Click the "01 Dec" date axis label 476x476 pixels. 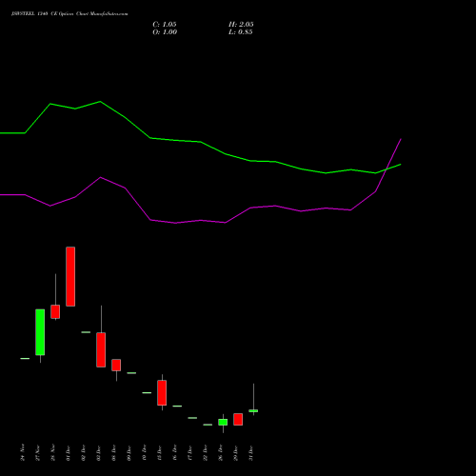coord(69,452)
